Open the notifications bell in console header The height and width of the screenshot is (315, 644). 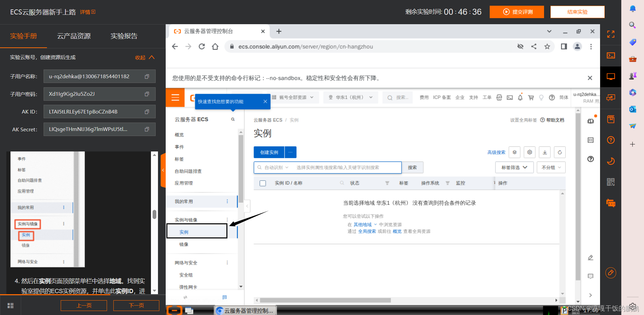click(520, 97)
